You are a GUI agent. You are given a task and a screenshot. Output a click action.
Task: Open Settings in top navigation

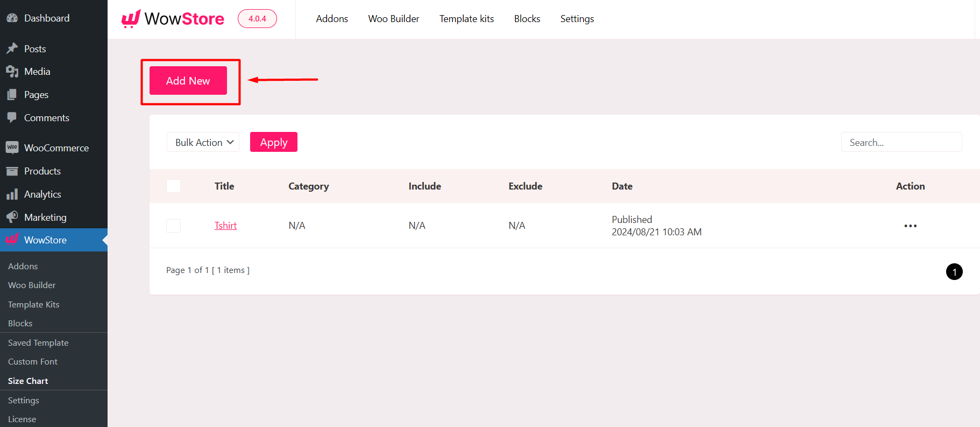[x=577, y=19]
